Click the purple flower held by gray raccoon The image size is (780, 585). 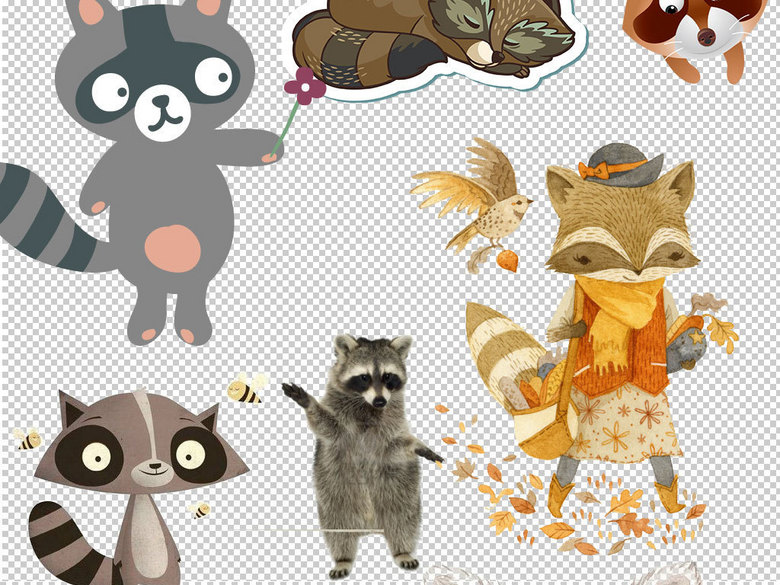click(x=304, y=87)
